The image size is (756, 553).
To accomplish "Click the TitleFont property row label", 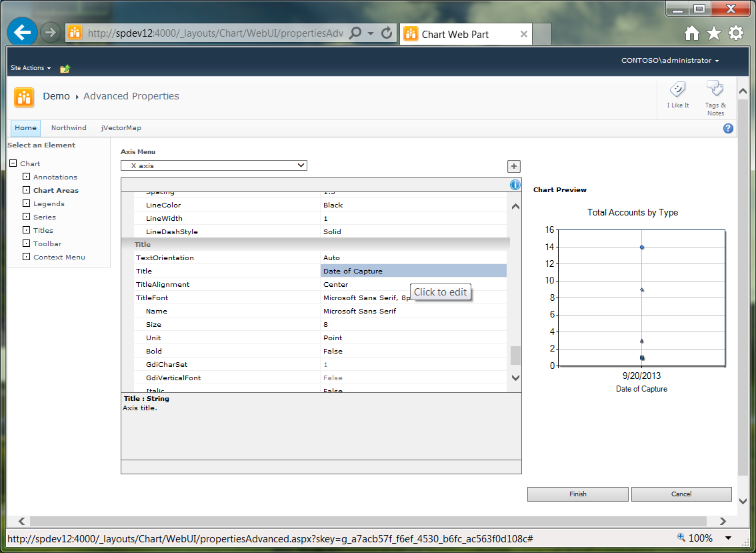I will tap(152, 298).
